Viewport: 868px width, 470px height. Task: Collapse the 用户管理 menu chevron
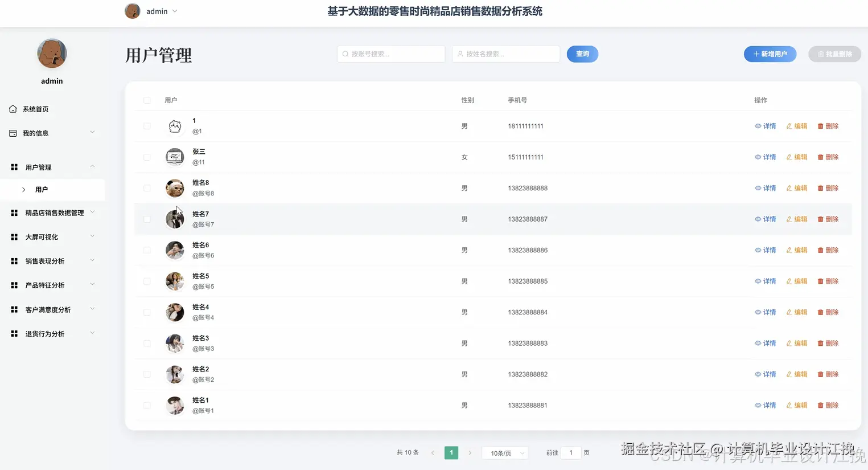pyautogui.click(x=92, y=166)
